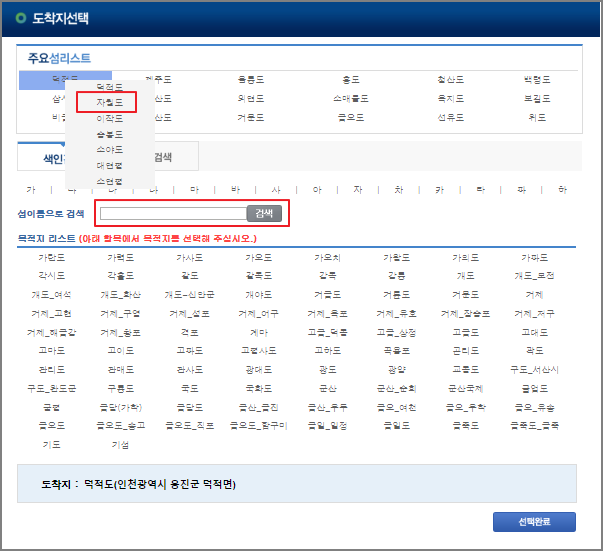Click 외연도 in main island list

[x=251, y=98]
